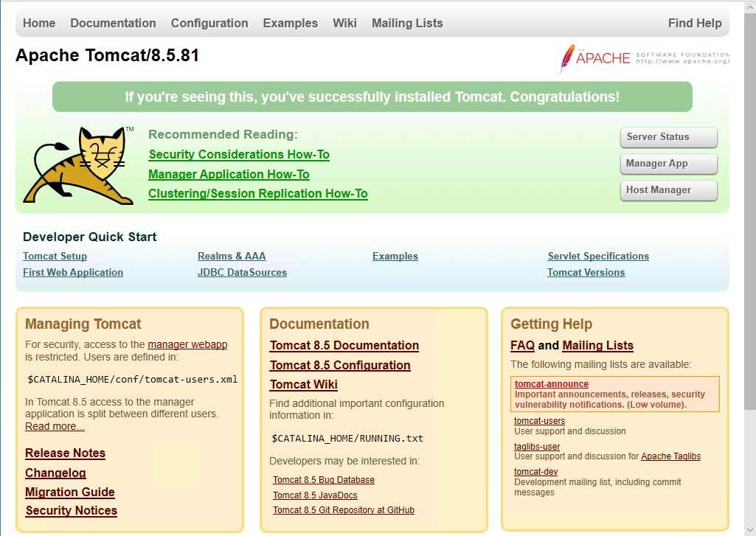Click the Managing Tomcat heading

83,324
